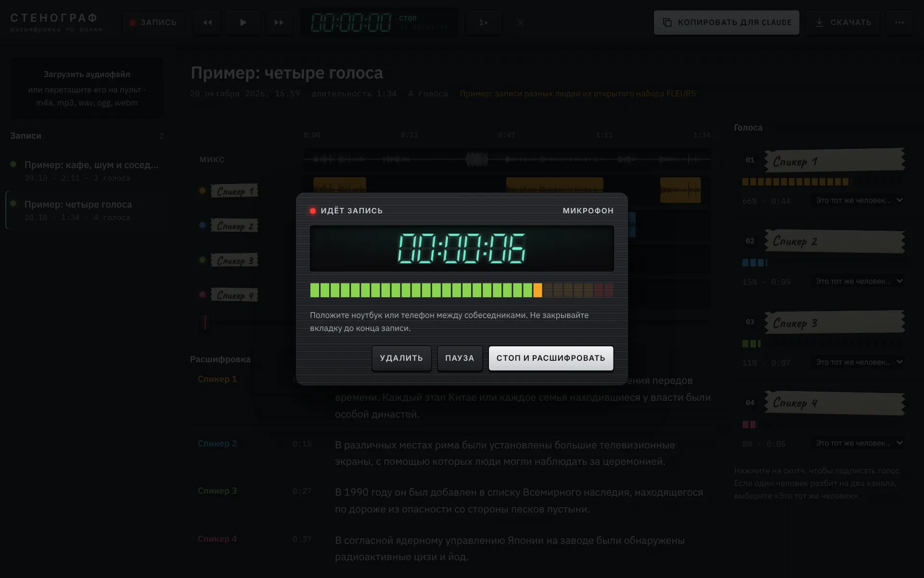Click Спикер 3 tape label on track

click(x=234, y=260)
